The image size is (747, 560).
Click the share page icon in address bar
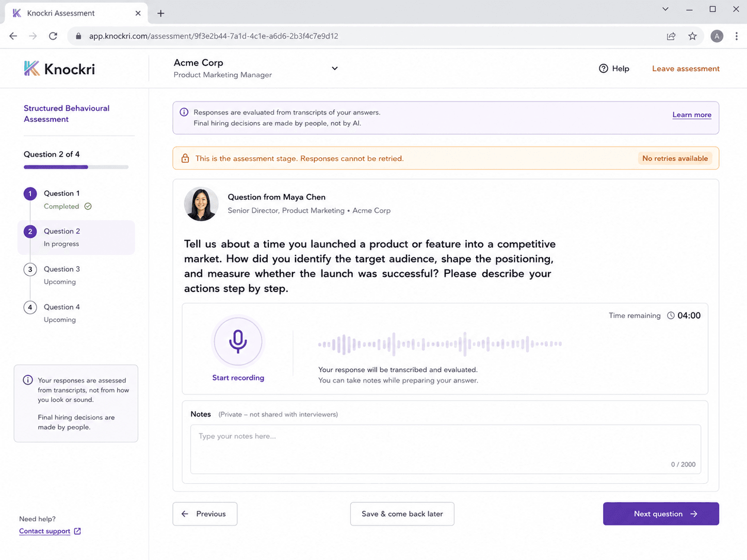point(671,36)
